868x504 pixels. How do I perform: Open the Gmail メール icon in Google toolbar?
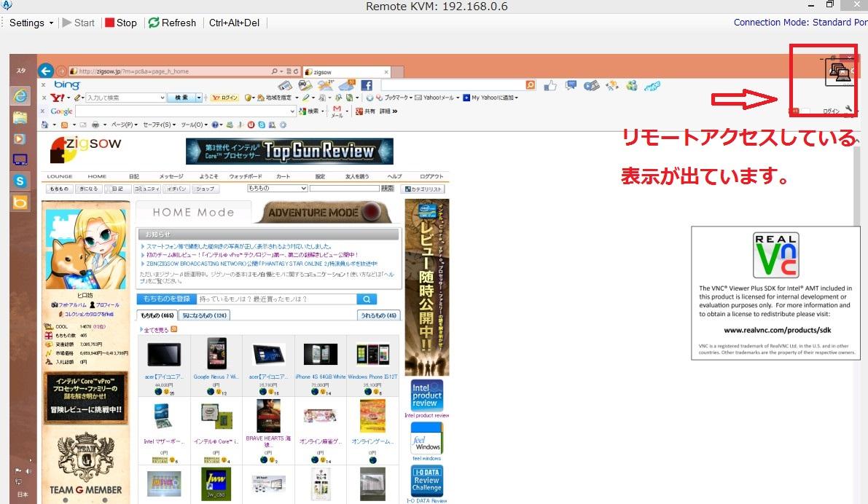337,111
